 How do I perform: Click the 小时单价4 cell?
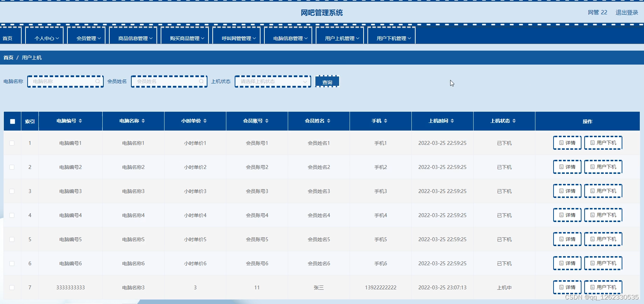point(195,215)
